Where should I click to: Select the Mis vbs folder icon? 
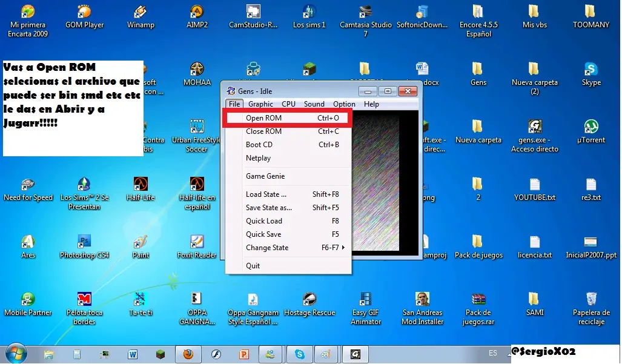[535, 18]
